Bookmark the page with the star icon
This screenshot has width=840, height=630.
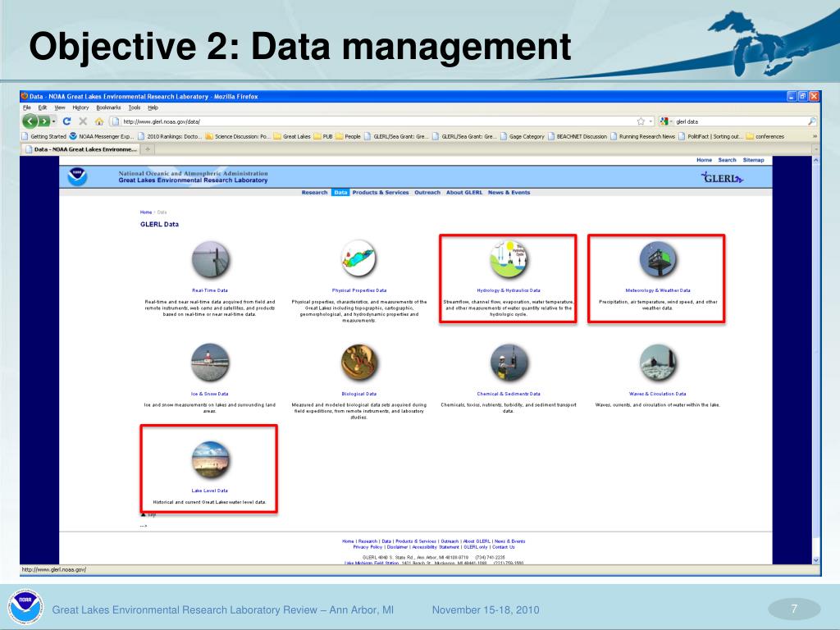click(x=640, y=121)
